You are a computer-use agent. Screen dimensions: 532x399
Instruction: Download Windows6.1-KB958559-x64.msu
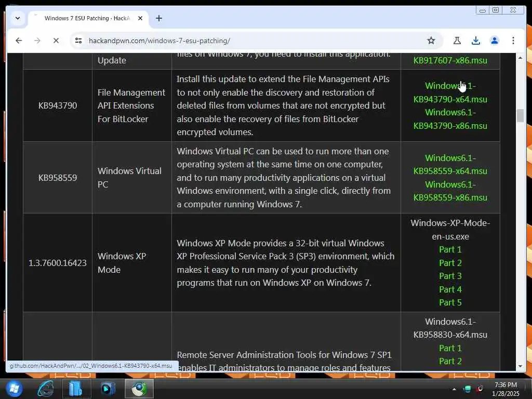pyautogui.click(x=450, y=165)
